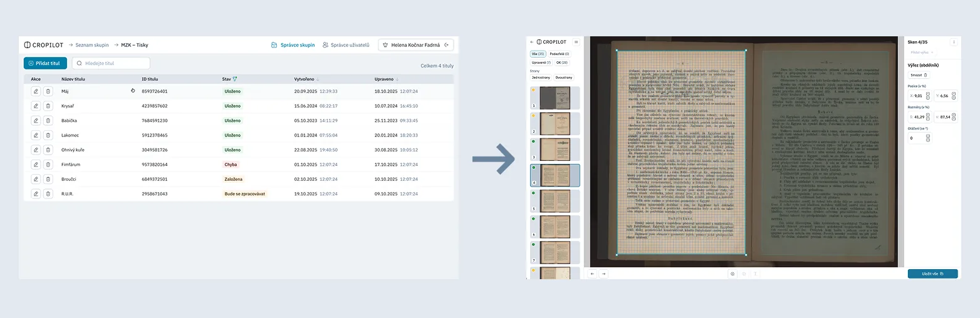Edit the Lakomec title row
Image resolution: width=980 pixels, height=318 pixels.
point(36,135)
